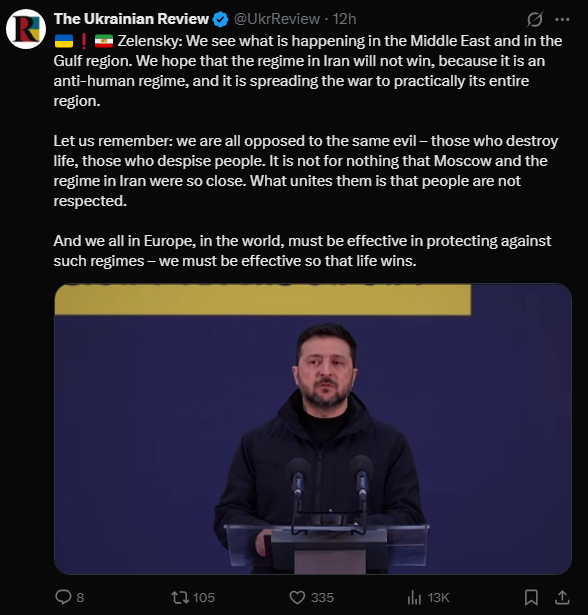
Task: Click the 13K views count
Action: 439,597
